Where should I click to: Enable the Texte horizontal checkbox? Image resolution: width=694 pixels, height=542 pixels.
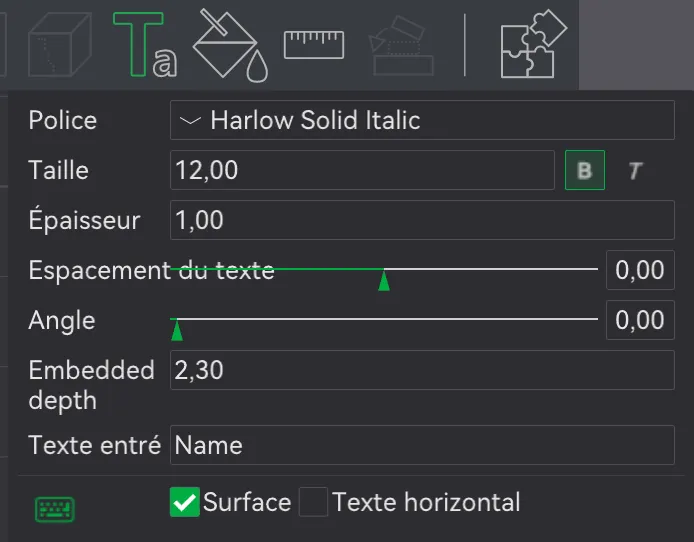pyautogui.click(x=313, y=502)
